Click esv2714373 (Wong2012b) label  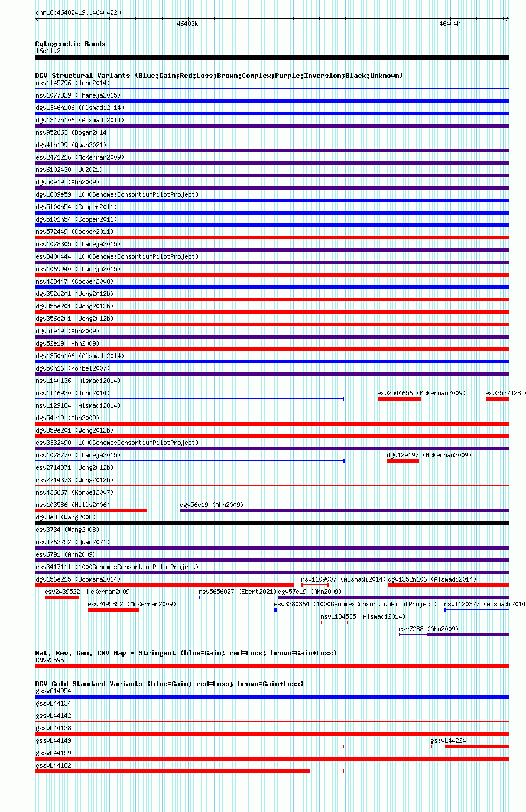[x=74, y=480]
